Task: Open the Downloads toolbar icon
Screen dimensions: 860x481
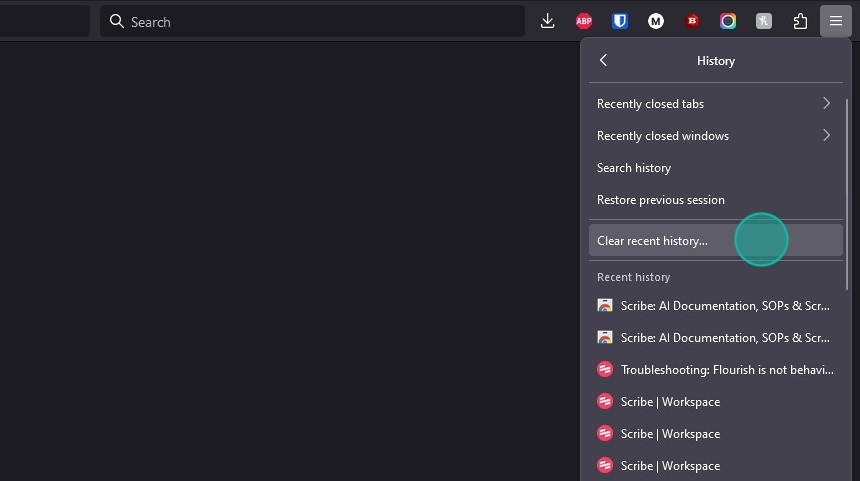Action: click(x=547, y=21)
